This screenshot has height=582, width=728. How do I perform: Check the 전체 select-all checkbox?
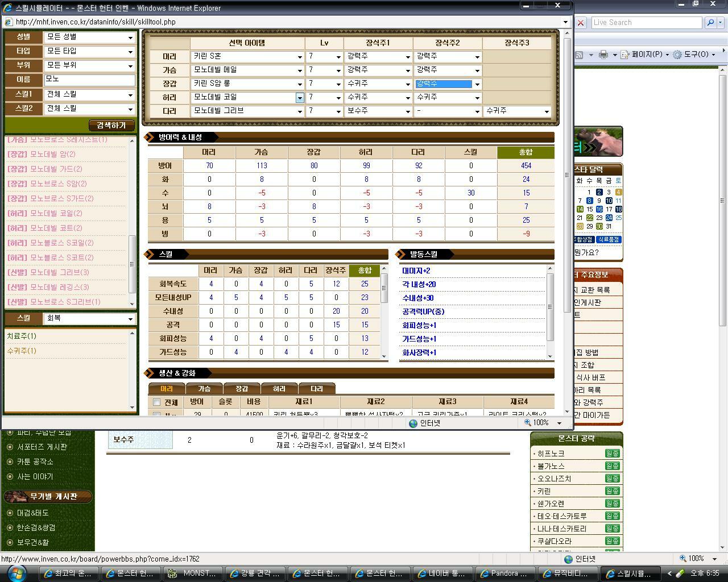pyautogui.click(x=157, y=402)
